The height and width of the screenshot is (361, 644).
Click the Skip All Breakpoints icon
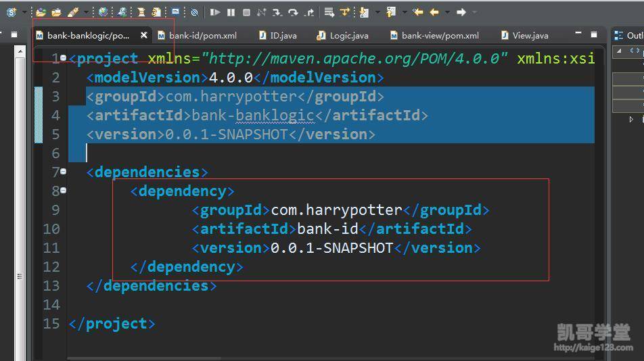(x=195, y=12)
